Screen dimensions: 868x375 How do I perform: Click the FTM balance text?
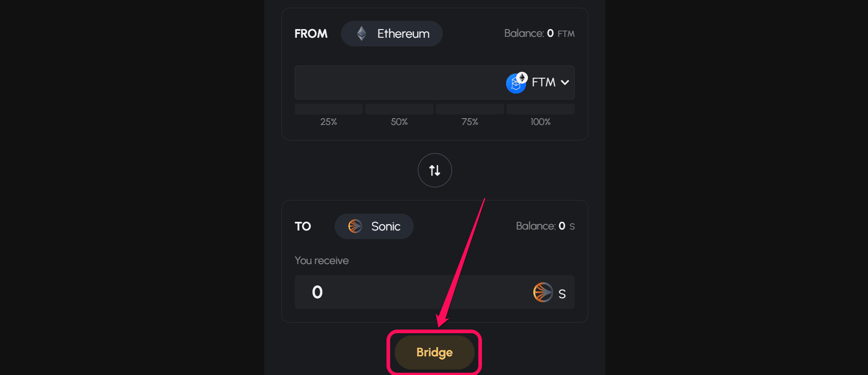[x=539, y=34]
